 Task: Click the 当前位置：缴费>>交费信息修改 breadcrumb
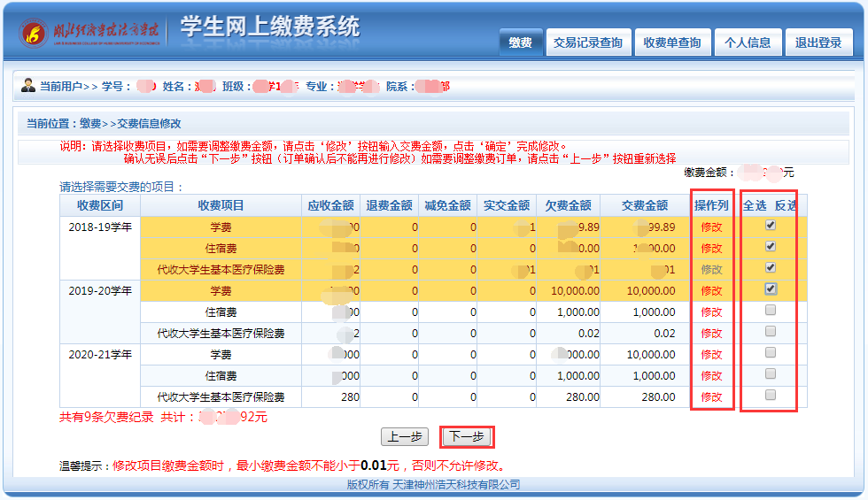[x=105, y=124]
